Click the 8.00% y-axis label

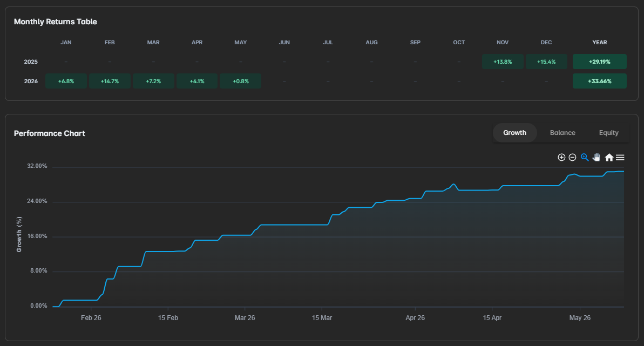39,271
